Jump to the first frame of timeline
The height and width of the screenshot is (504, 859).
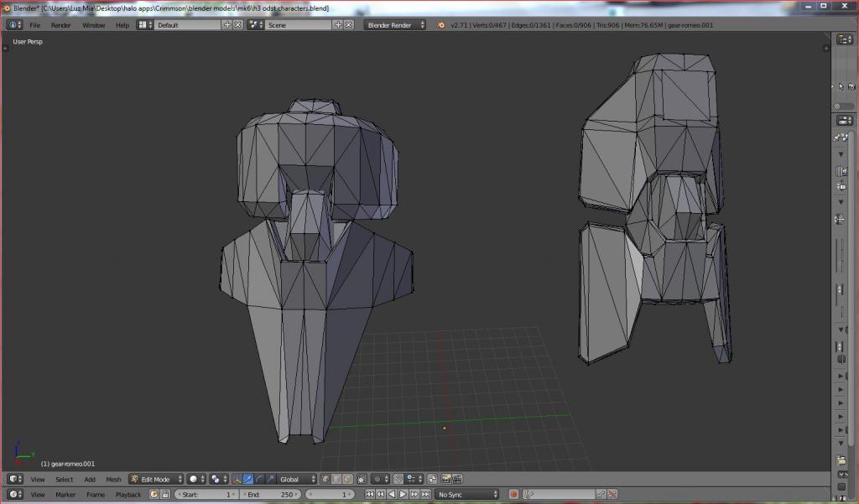point(370,495)
